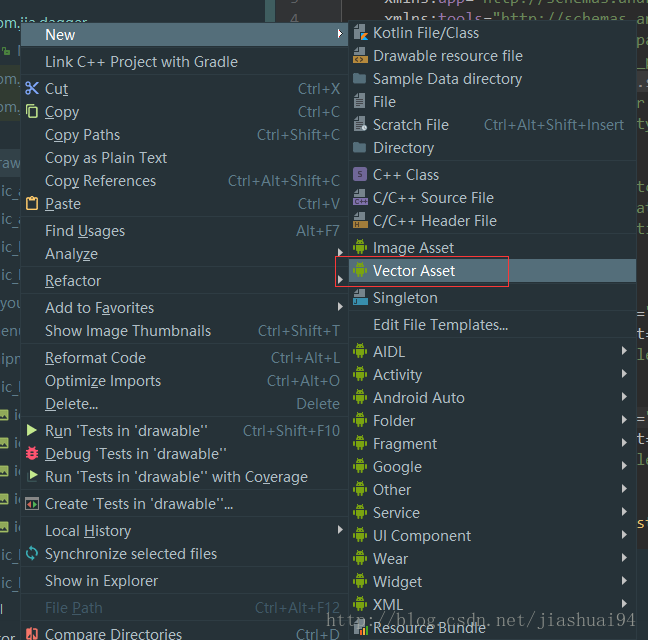Expand the Analyze submenu arrow
Viewport: 648px width, 640px height.
pyautogui.click(x=340, y=252)
